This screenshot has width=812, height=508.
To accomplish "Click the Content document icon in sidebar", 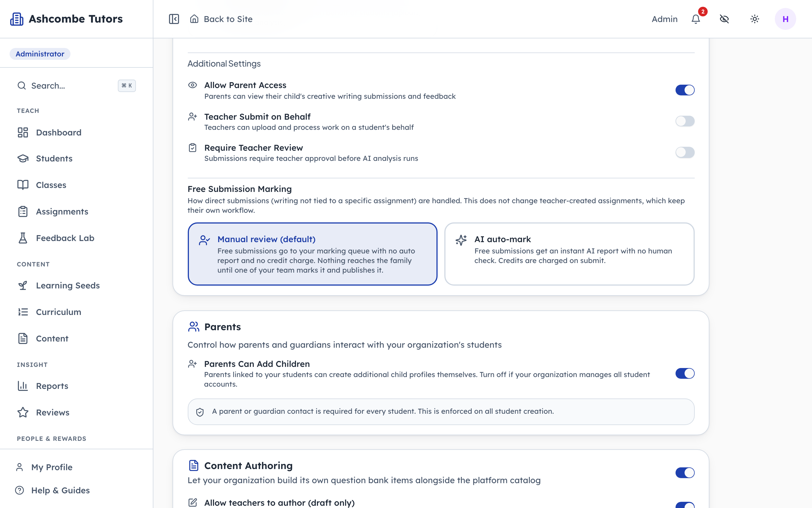I will pyautogui.click(x=23, y=339).
